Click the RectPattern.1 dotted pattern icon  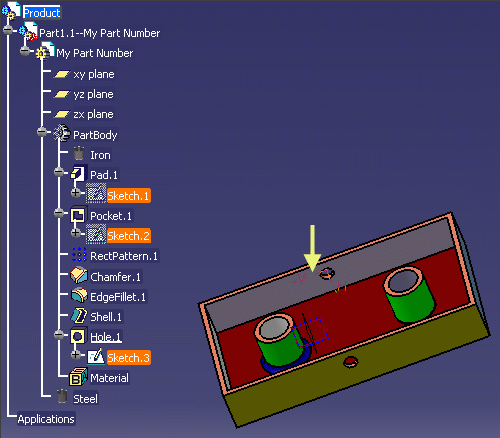[79, 255]
